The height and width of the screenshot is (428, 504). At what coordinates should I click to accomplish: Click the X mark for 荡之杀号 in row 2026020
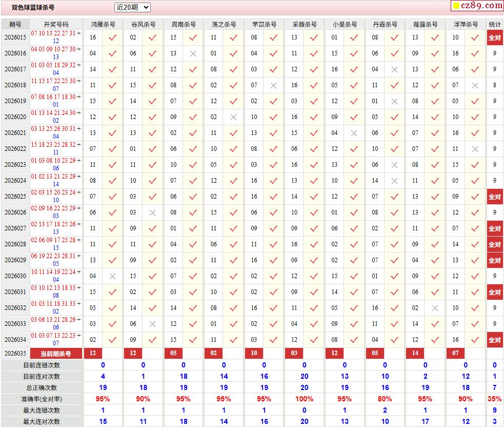click(x=233, y=117)
